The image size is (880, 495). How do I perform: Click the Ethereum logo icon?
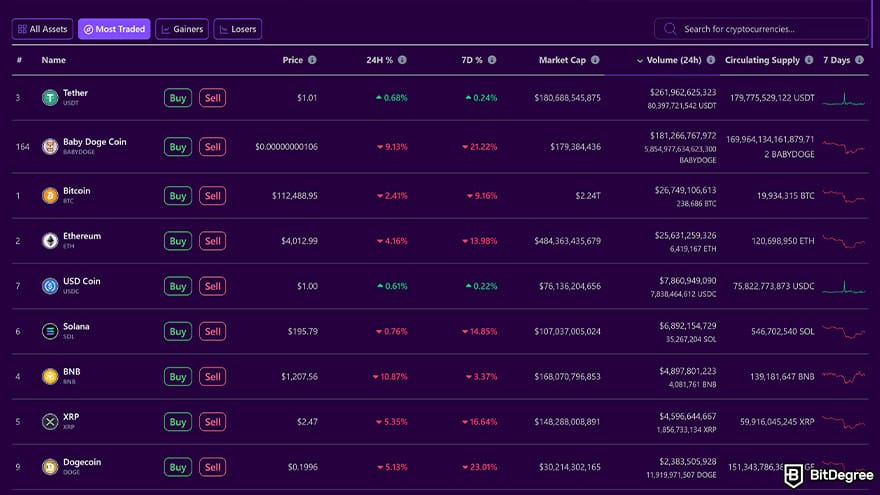[x=50, y=241]
